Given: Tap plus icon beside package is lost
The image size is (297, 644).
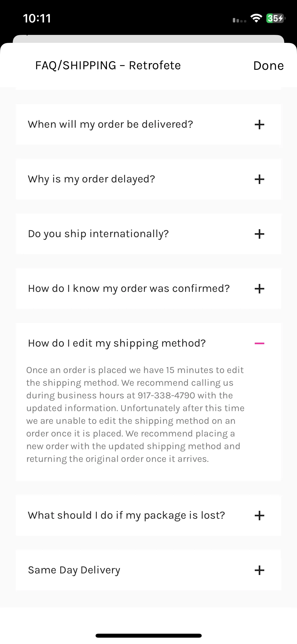Looking at the screenshot, I should (x=259, y=516).
